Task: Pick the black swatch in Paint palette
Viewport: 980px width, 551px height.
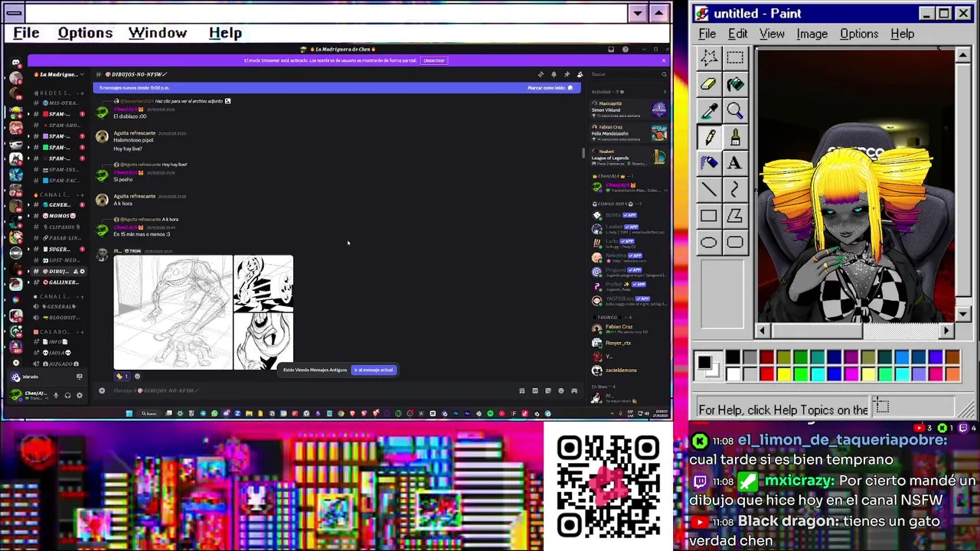Action: (733, 357)
